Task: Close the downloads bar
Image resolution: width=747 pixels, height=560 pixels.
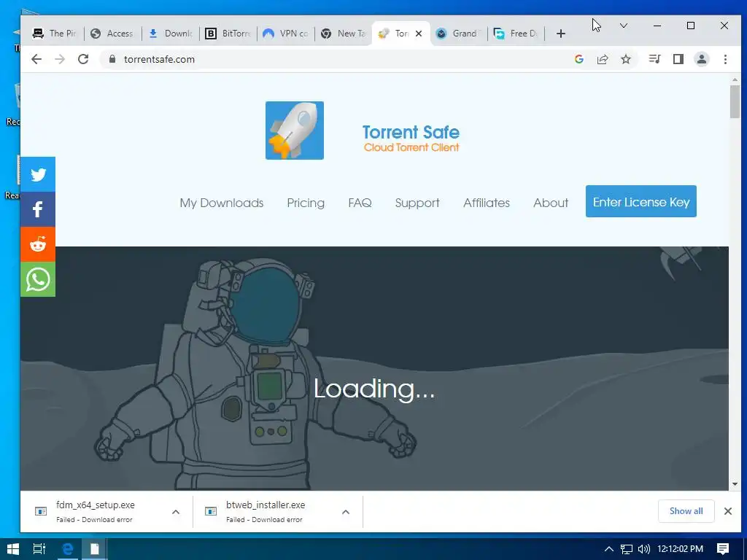Action: (727, 511)
